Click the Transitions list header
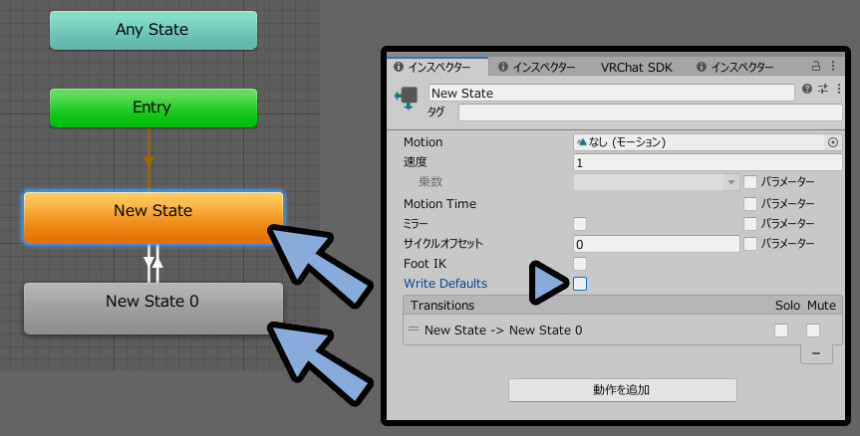 [623, 305]
